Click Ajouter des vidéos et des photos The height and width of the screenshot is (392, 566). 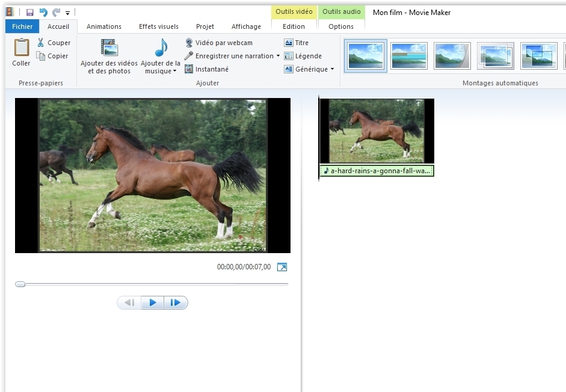click(109, 55)
